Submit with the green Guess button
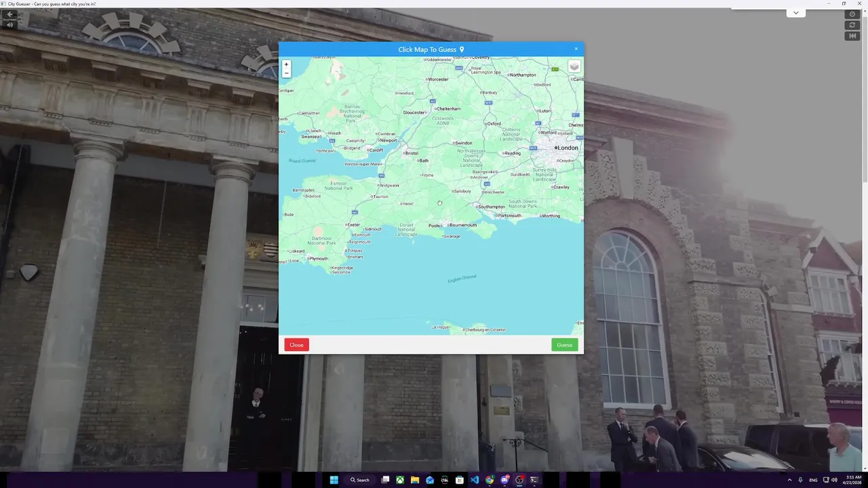The height and width of the screenshot is (488, 868). coord(565,345)
